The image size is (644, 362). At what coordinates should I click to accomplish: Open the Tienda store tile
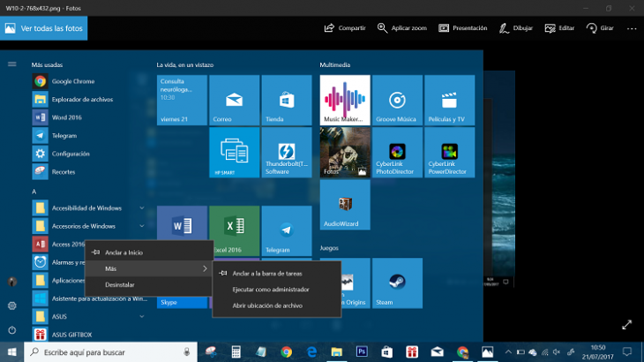(287, 100)
